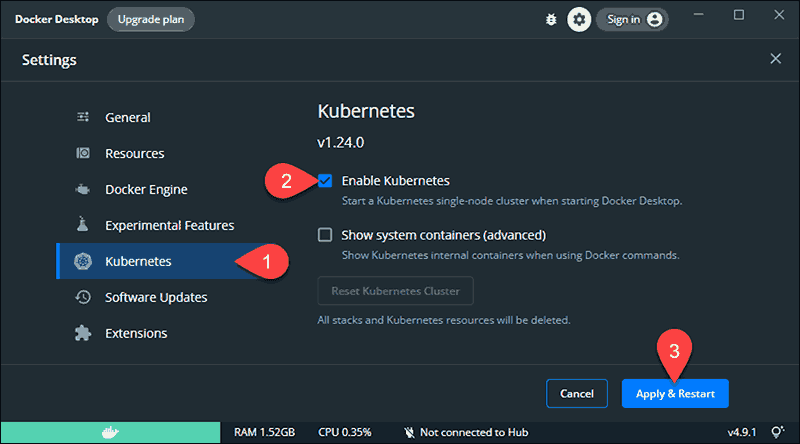Viewport: 800px width, 444px height.
Task: Open the Kubernetes settings tab
Action: (138, 262)
